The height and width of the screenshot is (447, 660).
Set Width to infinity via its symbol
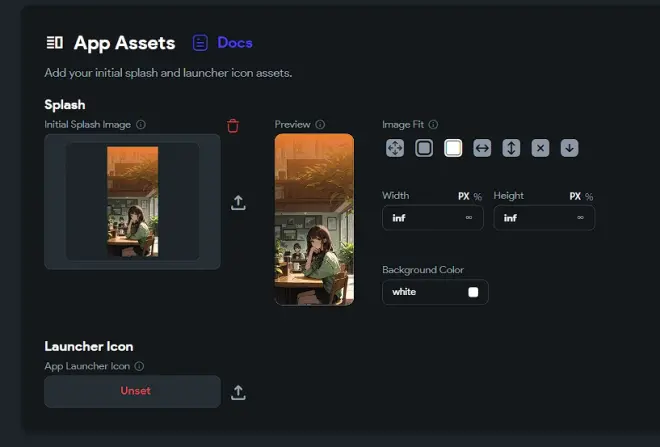pyautogui.click(x=469, y=218)
